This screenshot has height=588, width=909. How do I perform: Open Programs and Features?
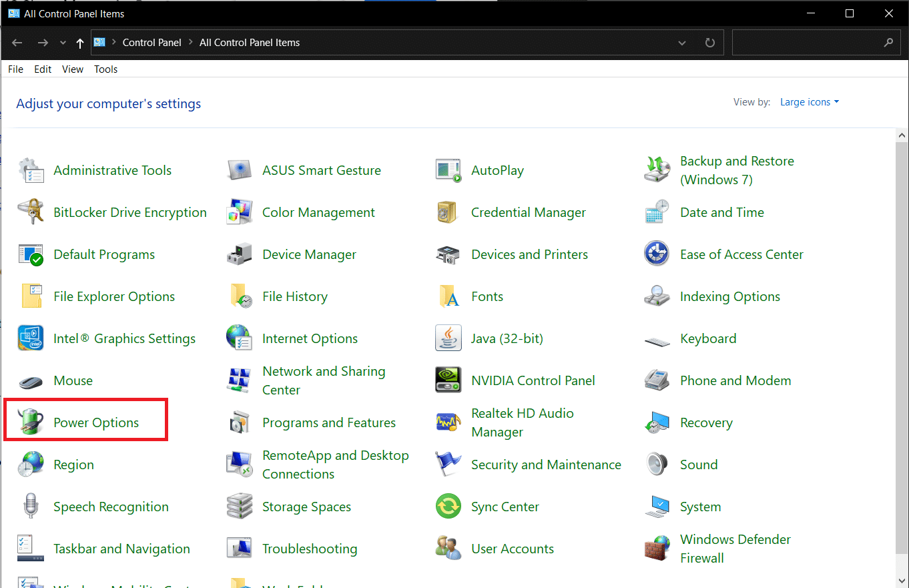click(x=328, y=422)
